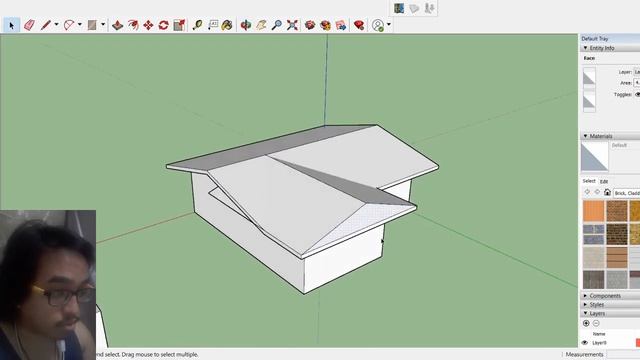
Task: Choose the Orbit tool
Action: pos(246,25)
